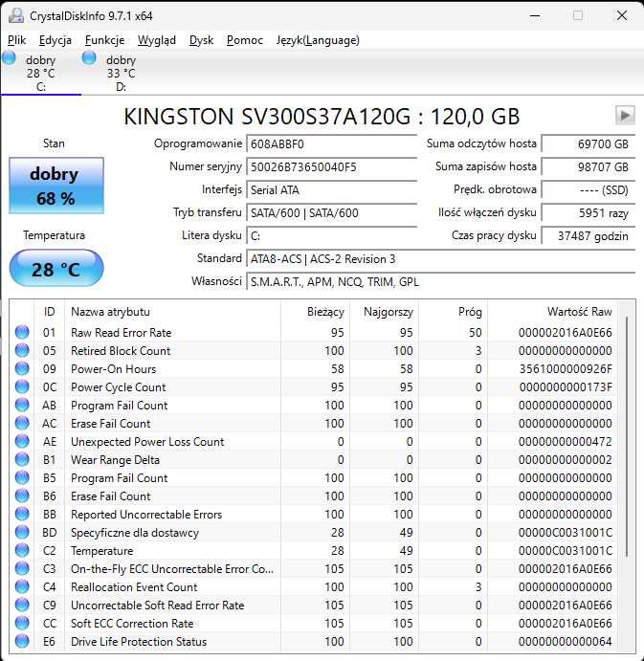Click the status icon for Specyficzne dla dostawcy
The image size is (644, 661).
click(22, 532)
